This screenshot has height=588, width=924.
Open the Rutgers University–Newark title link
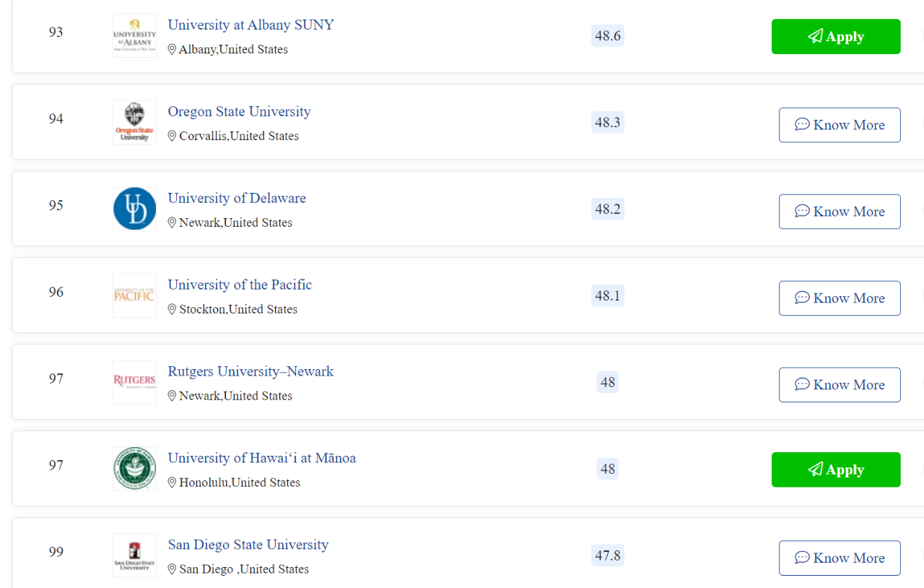250,371
